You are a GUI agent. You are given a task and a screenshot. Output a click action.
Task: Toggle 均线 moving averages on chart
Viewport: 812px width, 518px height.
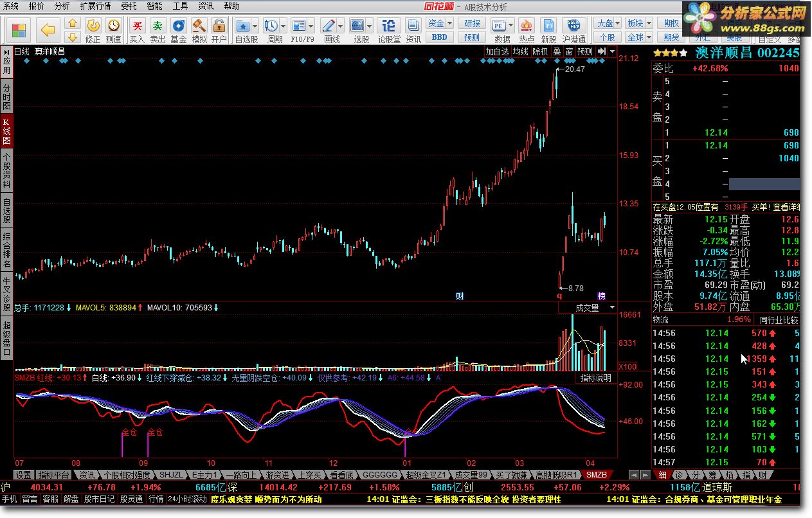520,51
